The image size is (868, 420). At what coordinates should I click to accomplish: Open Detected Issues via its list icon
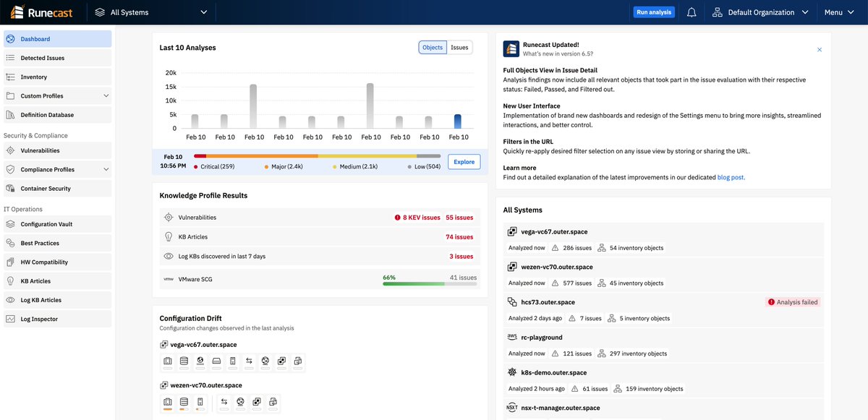(10, 58)
